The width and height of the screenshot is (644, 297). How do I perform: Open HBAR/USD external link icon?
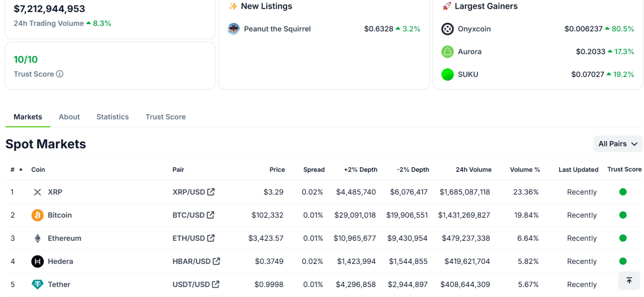(216, 261)
